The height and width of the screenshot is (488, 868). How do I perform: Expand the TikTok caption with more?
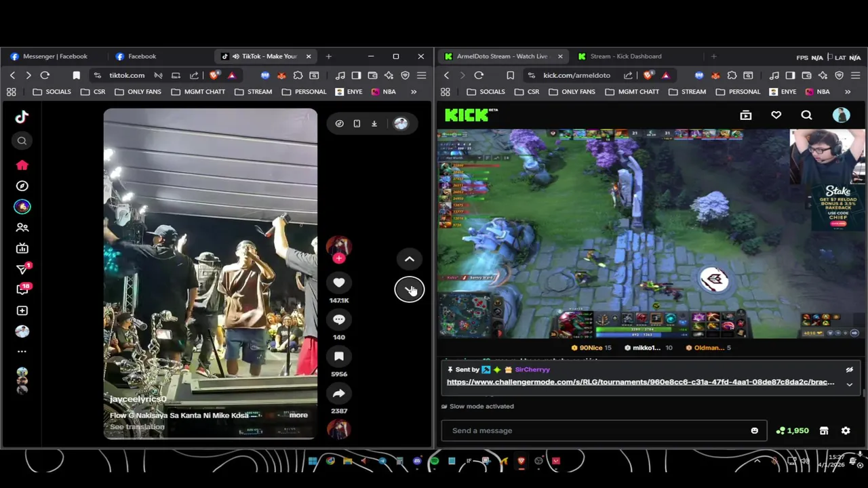click(298, 415)
